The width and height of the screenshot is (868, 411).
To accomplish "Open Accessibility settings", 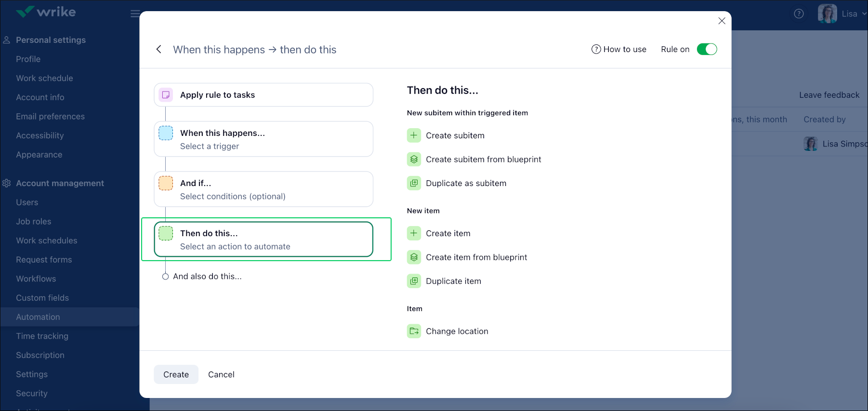I will tap(39, 135).
